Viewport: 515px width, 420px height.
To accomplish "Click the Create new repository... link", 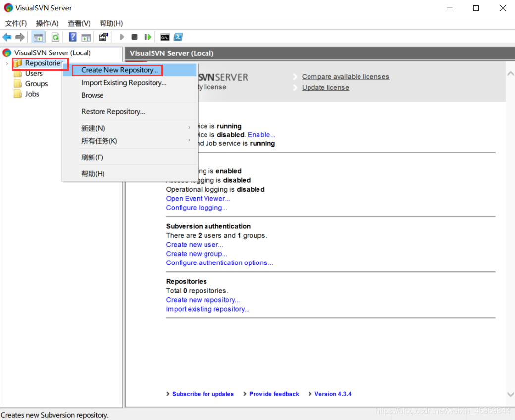I will [x=203, y=300].
